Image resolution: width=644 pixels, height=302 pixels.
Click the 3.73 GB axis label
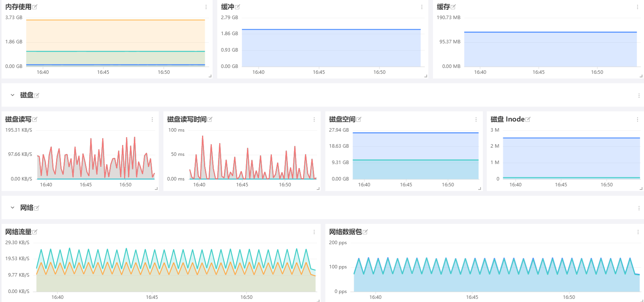tap(14, 18)
